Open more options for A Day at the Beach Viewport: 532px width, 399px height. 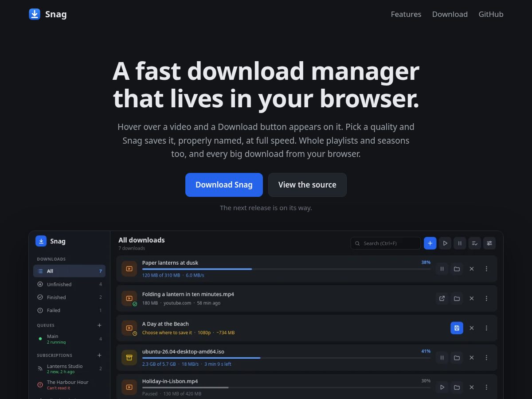(486, 328)
